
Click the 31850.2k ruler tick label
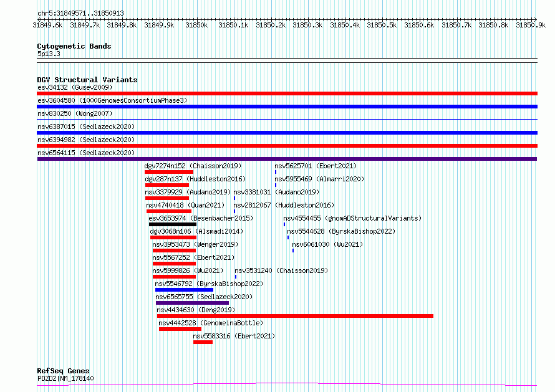coord(271,25)
